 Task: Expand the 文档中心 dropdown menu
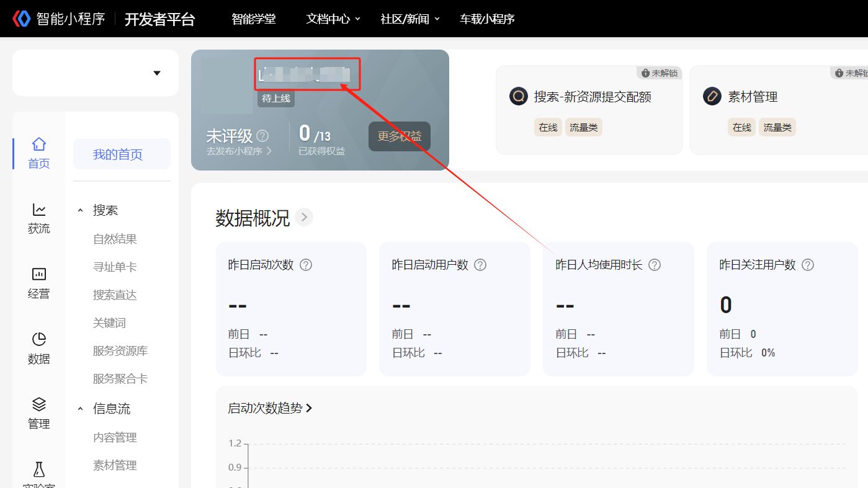(x=333, y=19)
